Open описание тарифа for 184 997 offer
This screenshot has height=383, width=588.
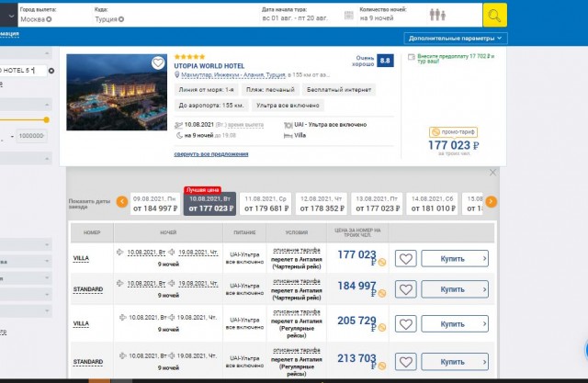pyautogui.click(x=296, y=281)
